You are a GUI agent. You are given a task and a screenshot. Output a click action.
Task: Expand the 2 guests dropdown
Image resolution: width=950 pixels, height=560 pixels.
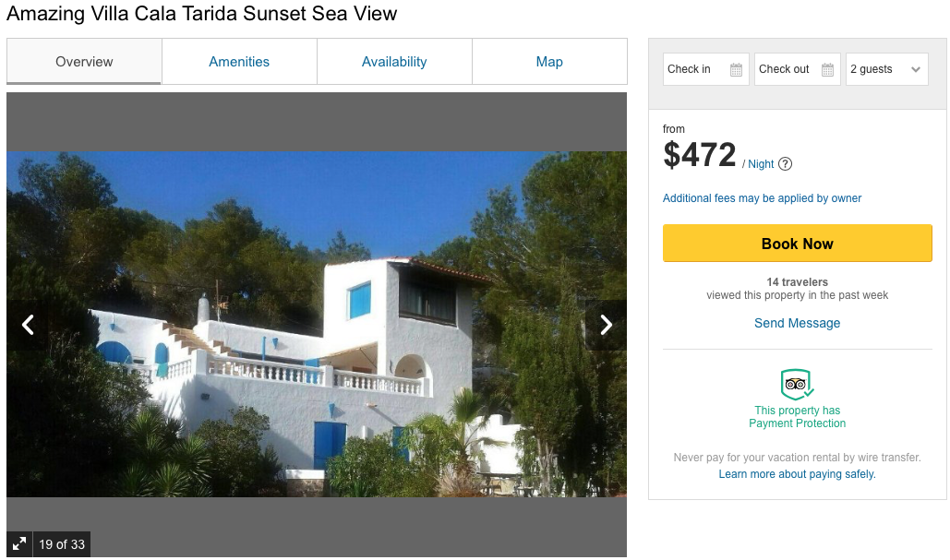point(886,69)
